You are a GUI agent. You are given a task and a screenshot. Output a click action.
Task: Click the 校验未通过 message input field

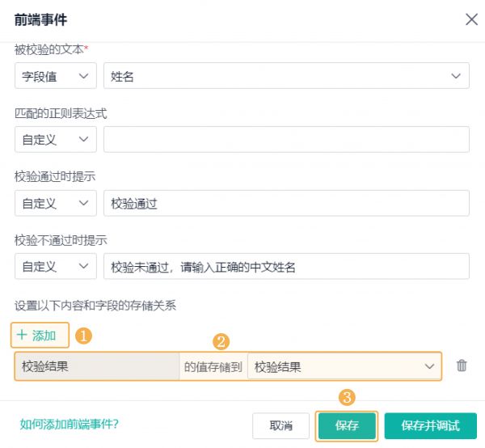click(x=286, y=267)
